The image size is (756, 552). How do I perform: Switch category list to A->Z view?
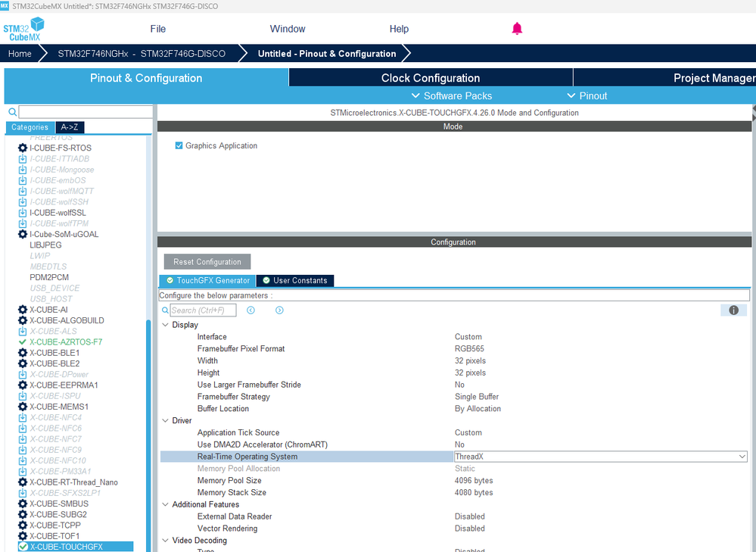tap(70, 127)
